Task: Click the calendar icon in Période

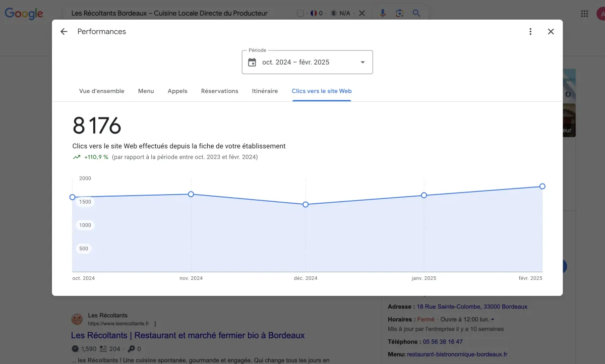Action: point(252,63)
